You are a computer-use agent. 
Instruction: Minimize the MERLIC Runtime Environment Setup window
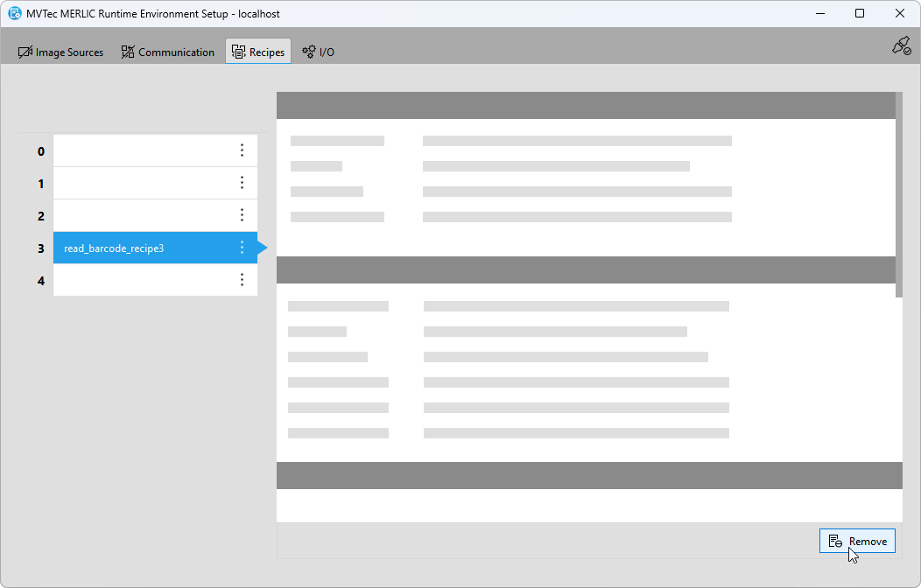[820, 13]
